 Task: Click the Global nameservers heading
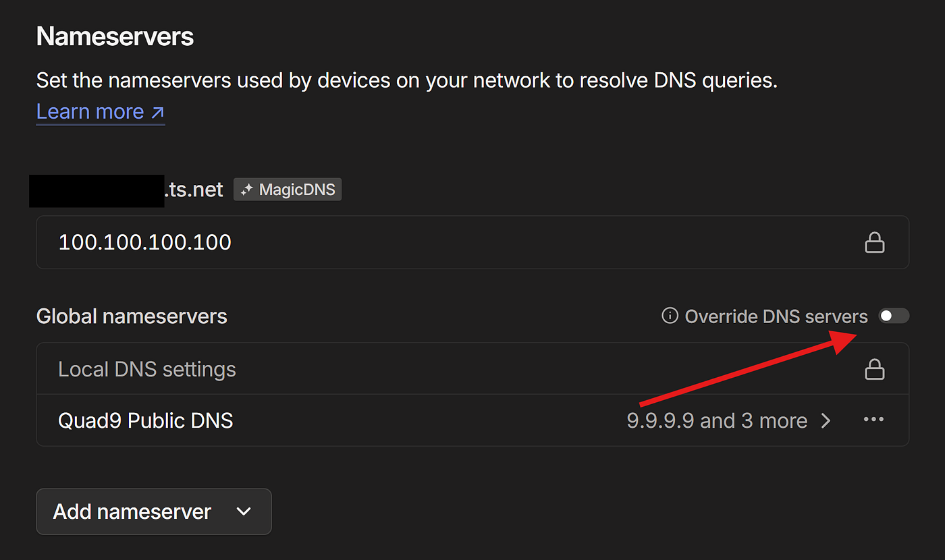coord(132,316)
